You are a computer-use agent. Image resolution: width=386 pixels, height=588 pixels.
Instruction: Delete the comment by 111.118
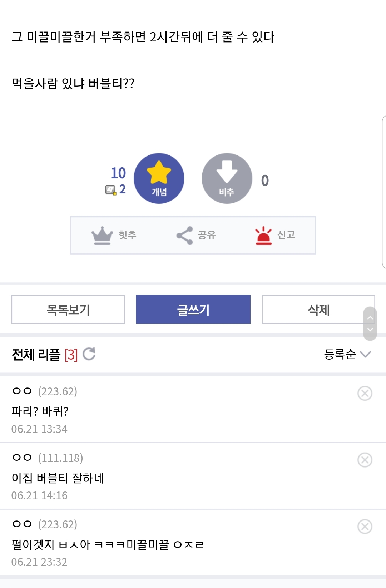[365, 460]
